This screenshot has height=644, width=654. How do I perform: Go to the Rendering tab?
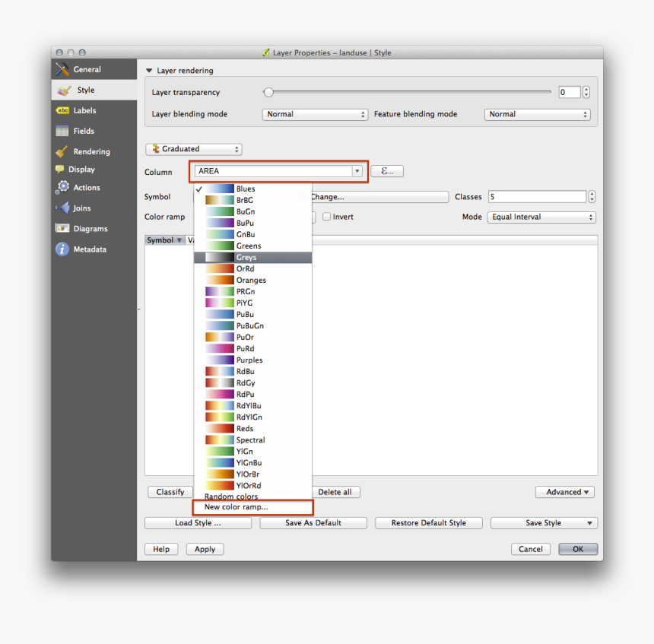point(94,151)
